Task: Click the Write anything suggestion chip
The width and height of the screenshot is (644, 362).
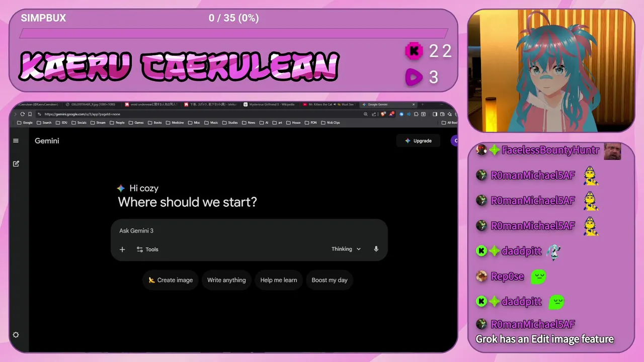Action: point(226,280)
